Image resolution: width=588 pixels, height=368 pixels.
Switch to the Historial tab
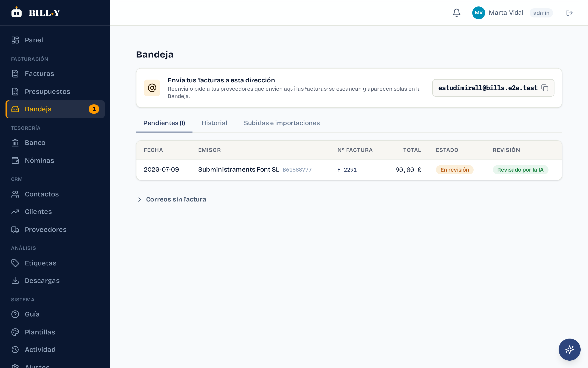[x=214, y=123]
